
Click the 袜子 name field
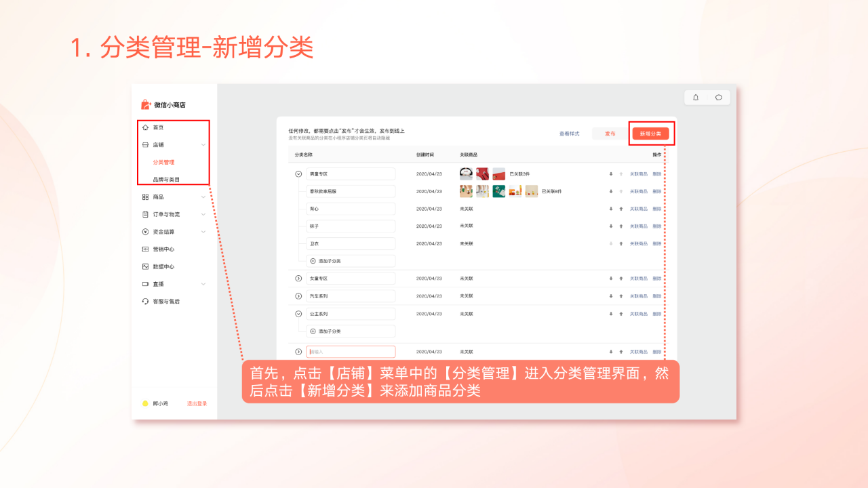[x=351, y=226]
